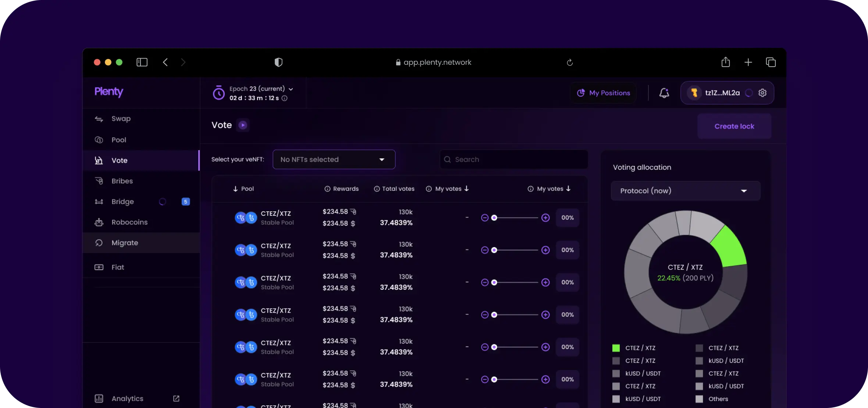Click the Create lock button
This screenshot has width=868, height=408.
click(734, 126)
